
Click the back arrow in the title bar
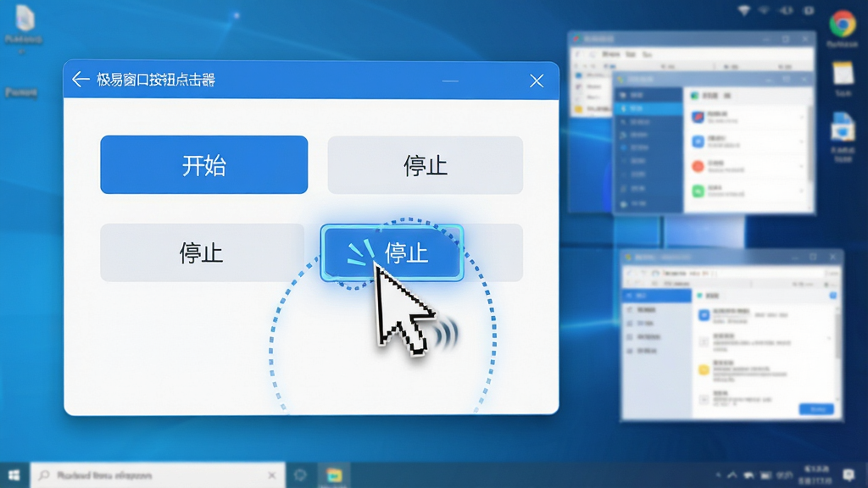(x=81, y=80)
